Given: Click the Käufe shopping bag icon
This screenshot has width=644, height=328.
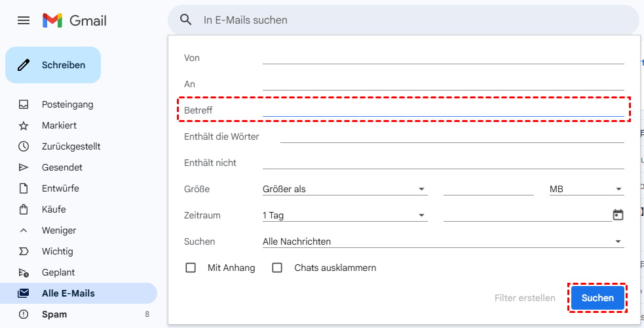Looking at the screenshot, I should coord(24,209).
